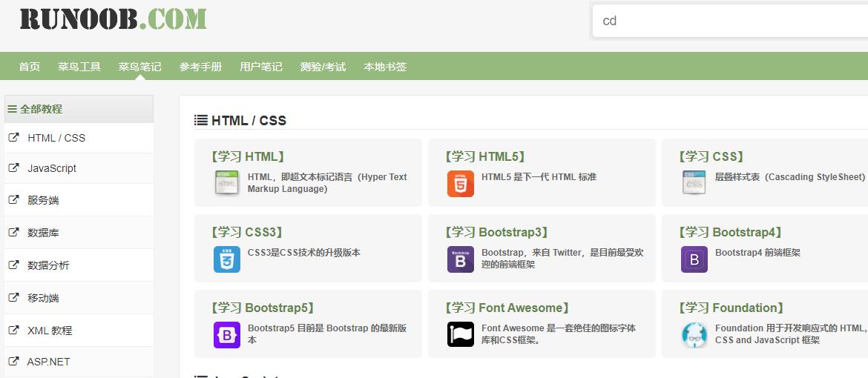The height and width of the screenshot is (378, 868).
Task: Click external-link icon beside 移动端
Action: click(x=14, y=298)
